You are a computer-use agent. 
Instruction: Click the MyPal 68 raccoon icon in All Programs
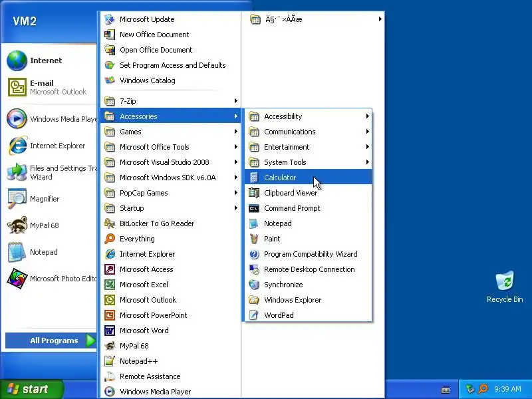point(110,345)
